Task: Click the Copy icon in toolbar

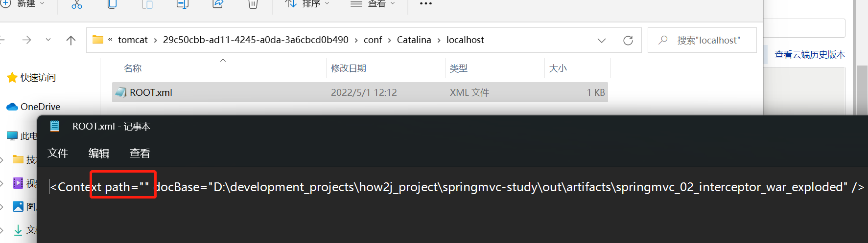Action: 112,4
